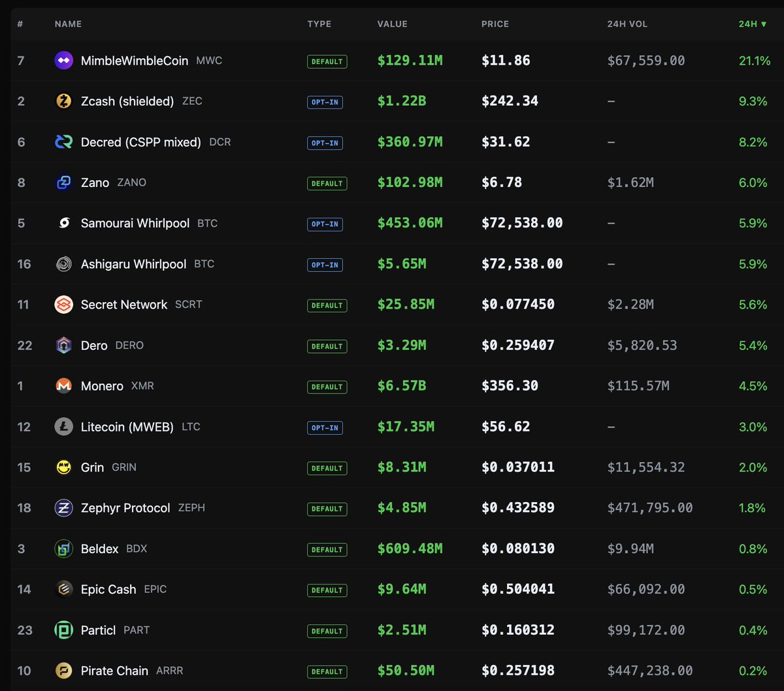
Task: Open the MimbleWimbleCoin name link
Action: coord(135,61)
